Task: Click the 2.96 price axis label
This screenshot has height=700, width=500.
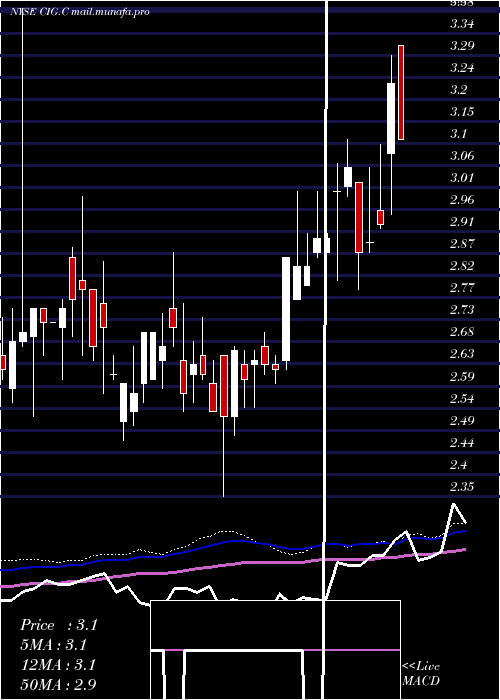Action: point(462,200)
